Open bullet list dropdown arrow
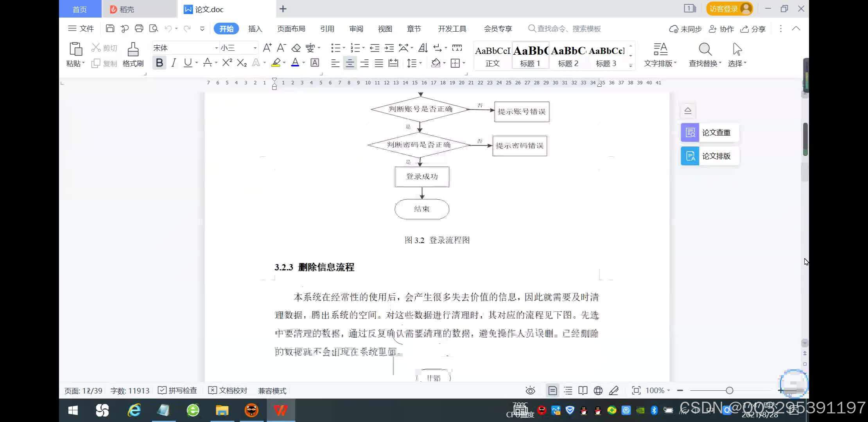This screenshot has width=868, height=422. pyautogui.click(x=344, y=48)
